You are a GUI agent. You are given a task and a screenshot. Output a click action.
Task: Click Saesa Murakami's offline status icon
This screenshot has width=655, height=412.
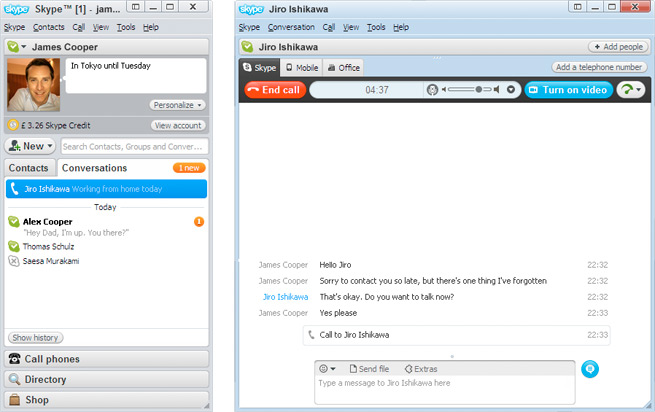[x=14, y=261]
